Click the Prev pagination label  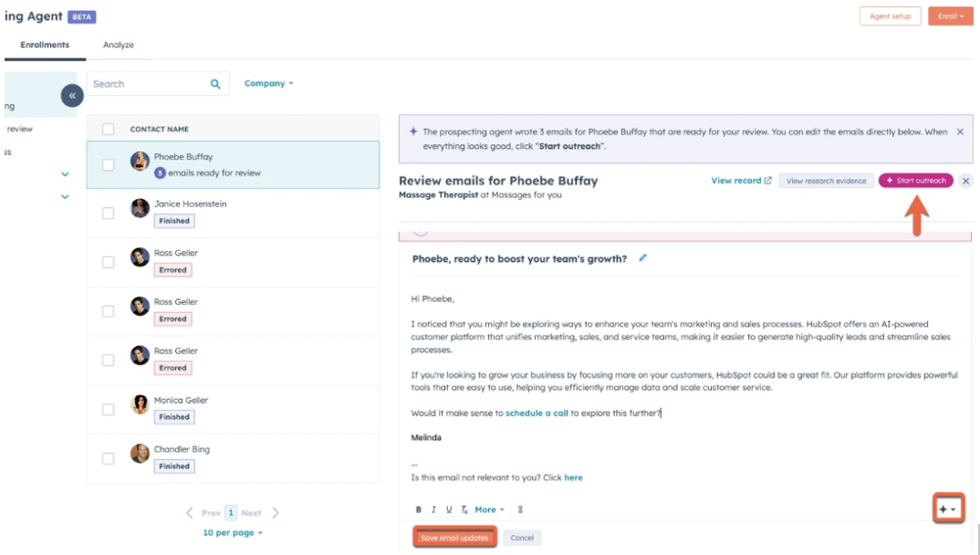click(x=211, y=513)
